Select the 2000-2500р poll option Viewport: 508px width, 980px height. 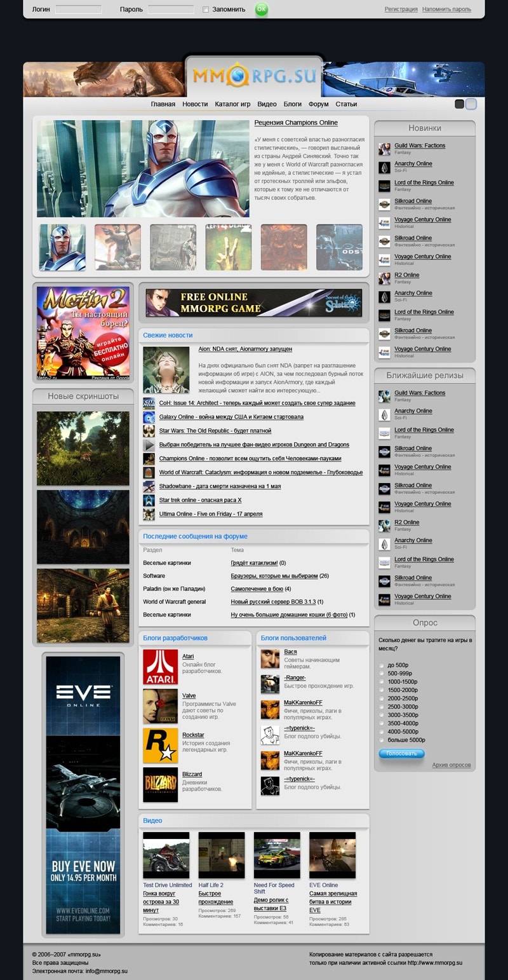point(382,698)
